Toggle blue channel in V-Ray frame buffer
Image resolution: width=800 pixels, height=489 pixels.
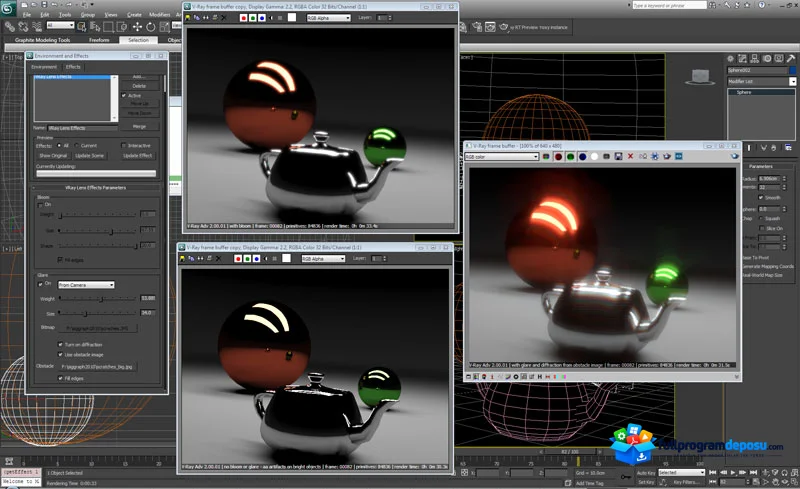pos(583,156)
